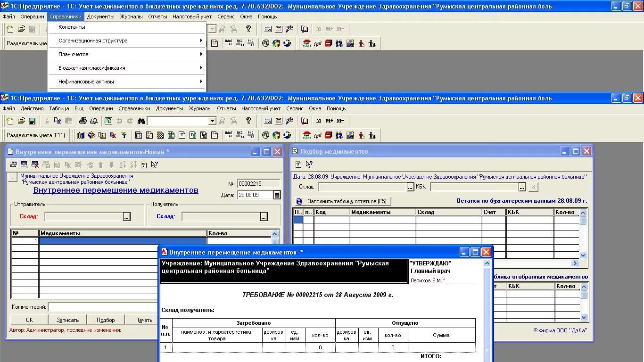Click the Записать button
Viewport: 644px width, 362px height.
tap(67, 320)
